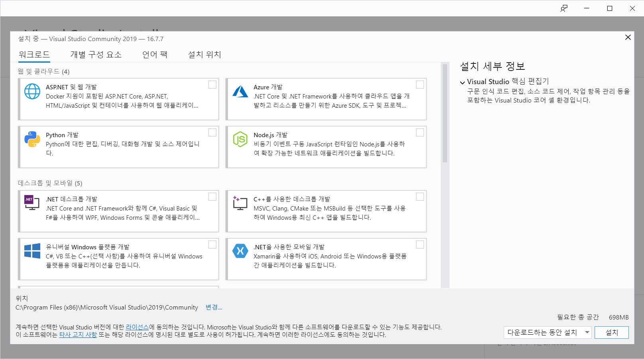644x359 pixels.
Task: Maximize the Visual Studio Installer window
Action: 610,8
